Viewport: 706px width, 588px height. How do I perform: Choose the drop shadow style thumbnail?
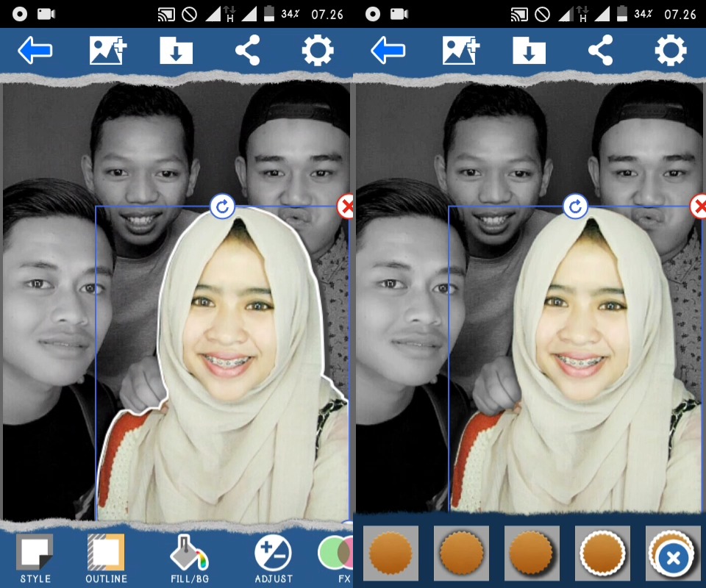point(532,553)
